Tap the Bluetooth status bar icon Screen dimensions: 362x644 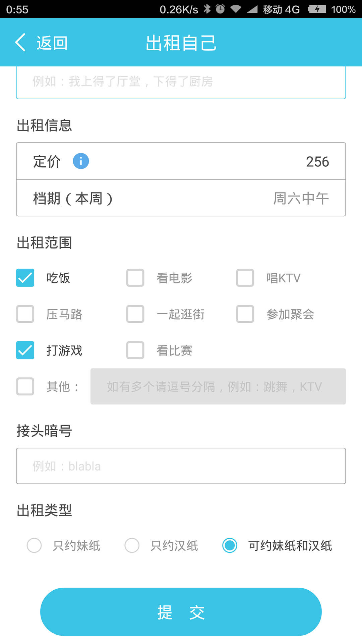point(207,9)
